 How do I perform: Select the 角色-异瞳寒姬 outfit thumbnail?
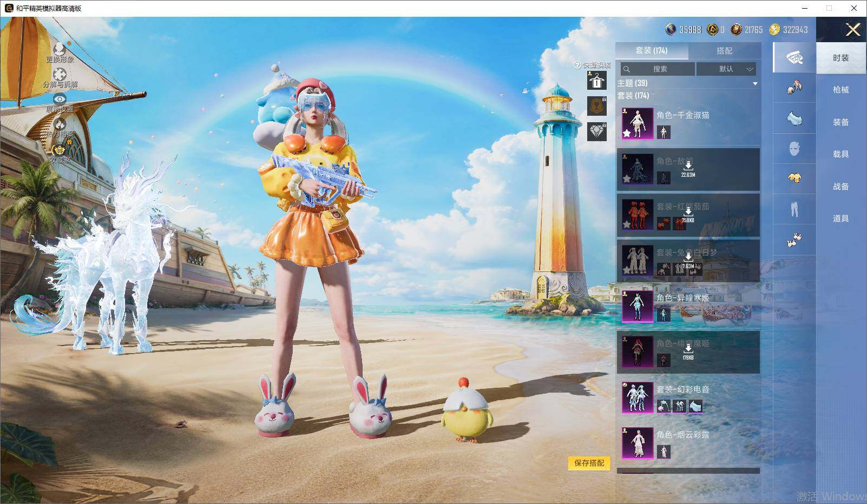click(x=637, y=306)
